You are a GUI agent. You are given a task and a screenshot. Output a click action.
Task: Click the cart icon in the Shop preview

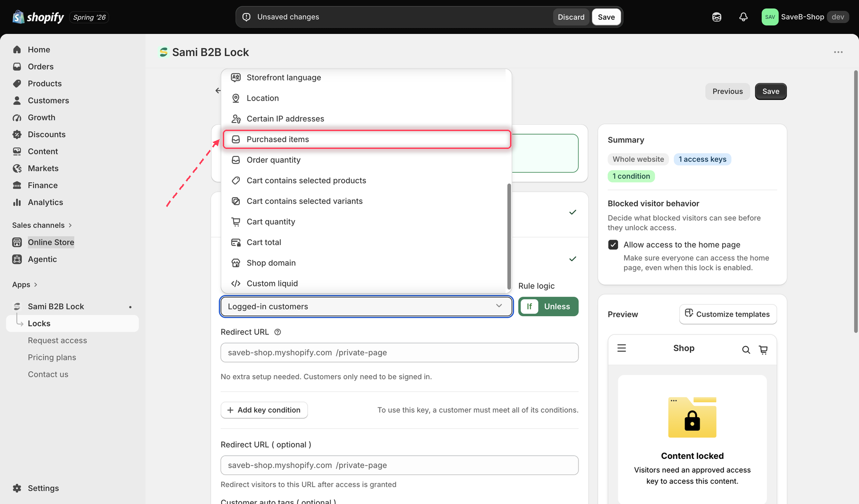click(x=763, y=350)
